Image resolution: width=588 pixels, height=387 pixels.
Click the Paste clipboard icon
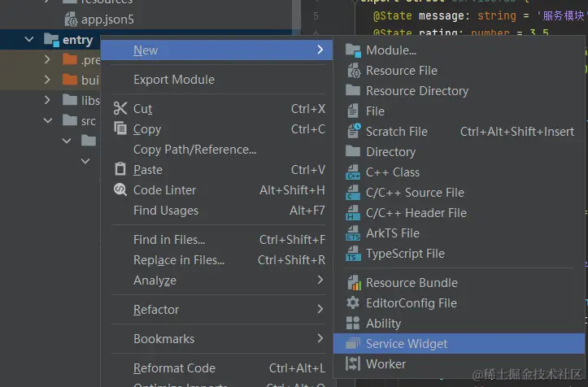pyautogui.click(x=120, y=170)
